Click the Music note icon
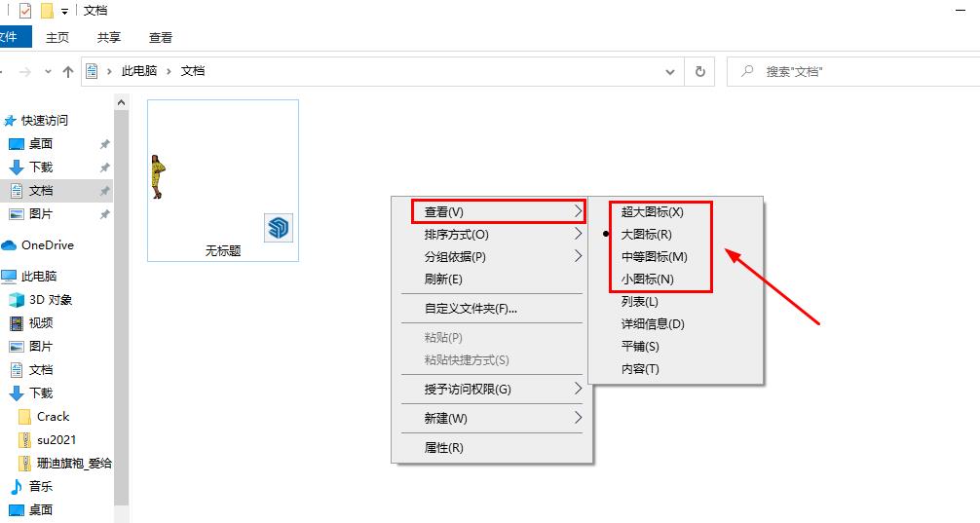 click(x=17, y=487)
